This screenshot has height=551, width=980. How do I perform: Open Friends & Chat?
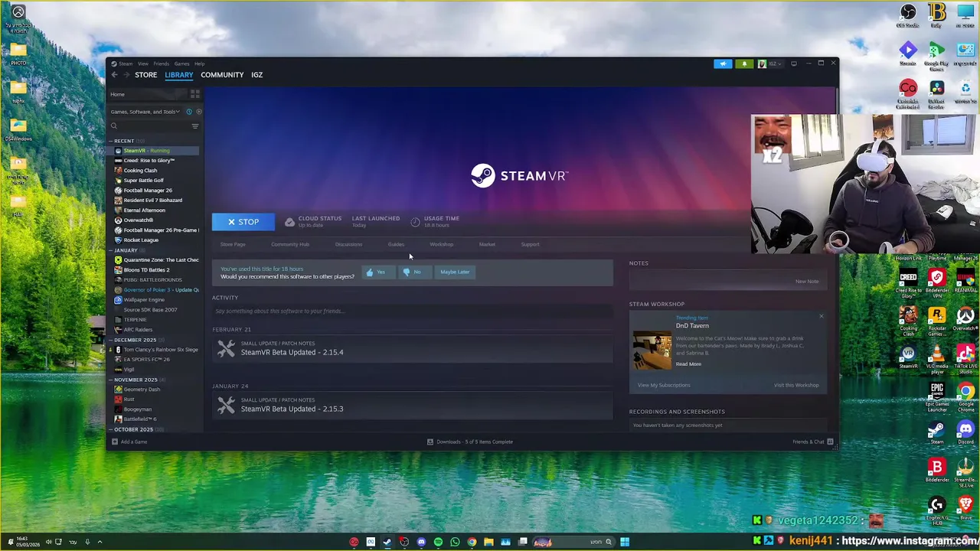[x=812, y=442]
